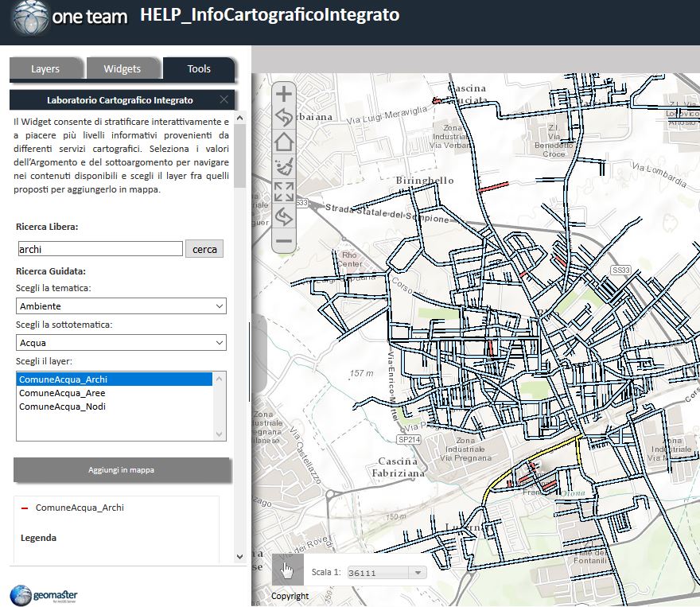Activate the pan hand tool
The width and height of the screenshot is (700, 607).
click(287, 570)
